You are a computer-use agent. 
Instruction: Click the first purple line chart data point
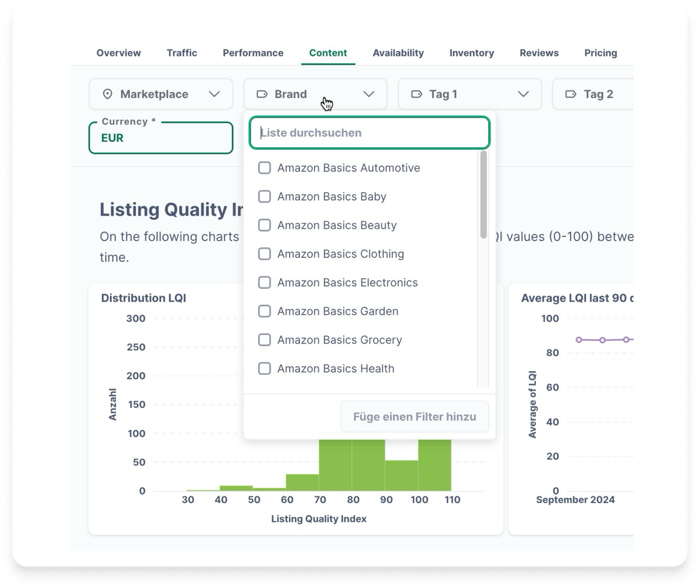(x=579, y=340)
